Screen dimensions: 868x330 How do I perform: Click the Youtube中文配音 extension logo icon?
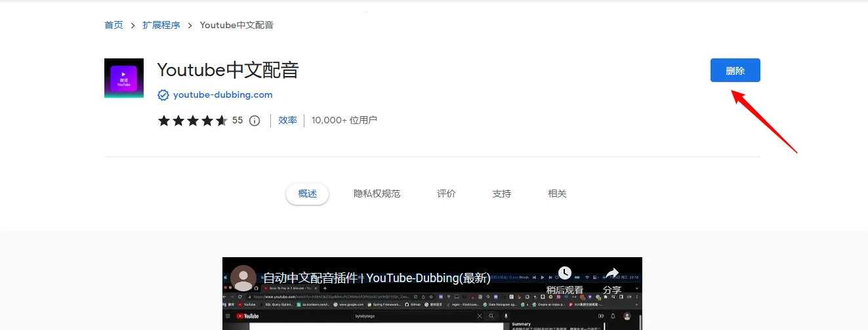[123, 78]
